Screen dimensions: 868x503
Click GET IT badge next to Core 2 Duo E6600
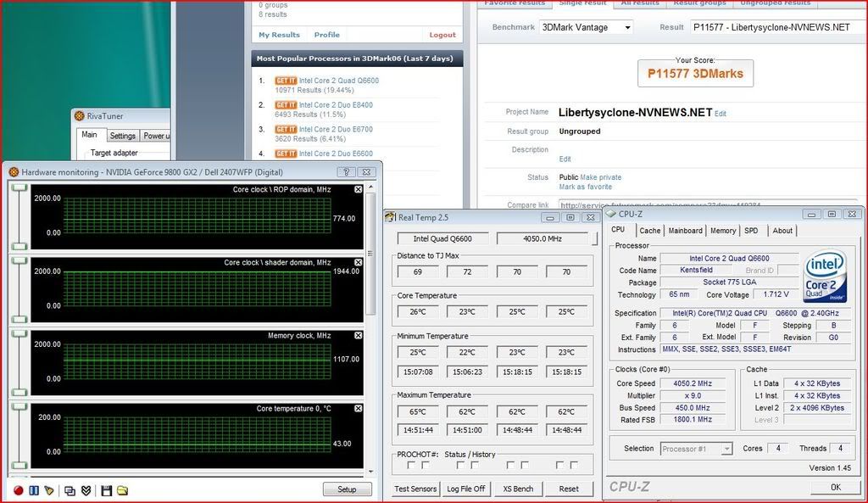[x=286, y=154]
